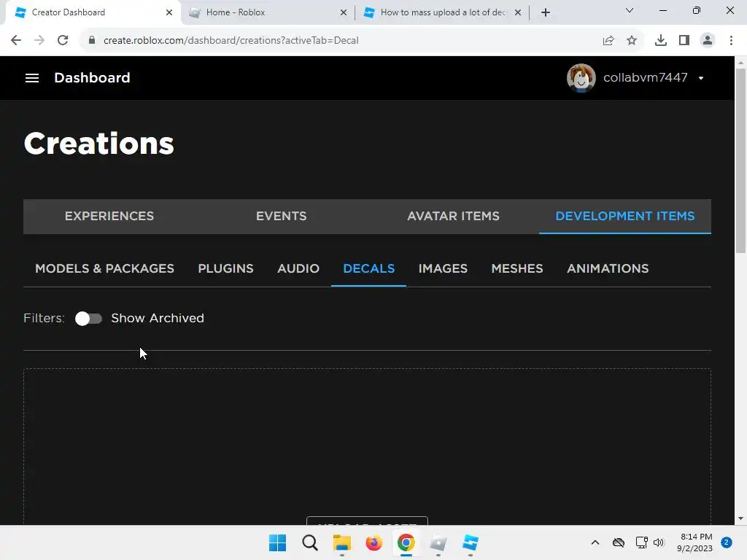Screen dimensions: 747x560
Task: Click the collabvm7447 avatar picture
Action: [x=581, y=77]
